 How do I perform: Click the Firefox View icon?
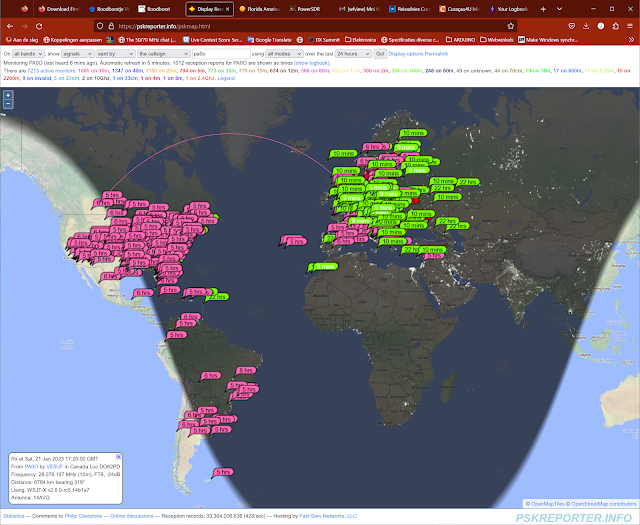coord(24,9)
